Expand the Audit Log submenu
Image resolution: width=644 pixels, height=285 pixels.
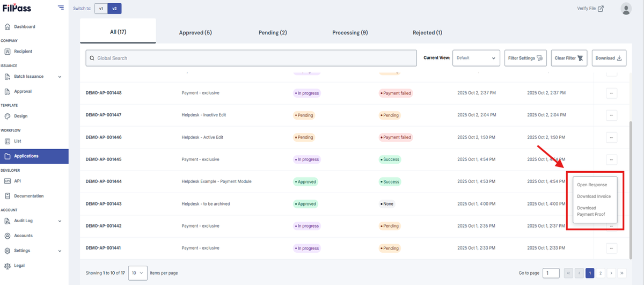[60, 221]
